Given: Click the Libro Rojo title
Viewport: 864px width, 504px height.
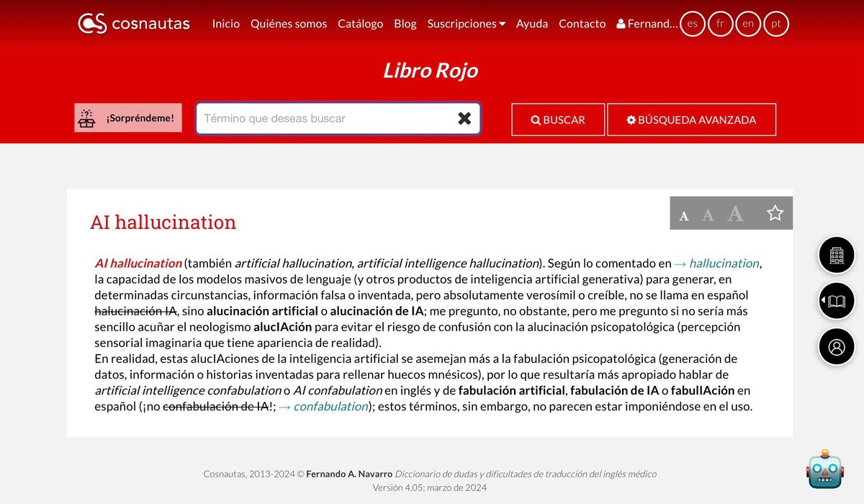Looking at the screenshot, I should click(x=431, y=71).
